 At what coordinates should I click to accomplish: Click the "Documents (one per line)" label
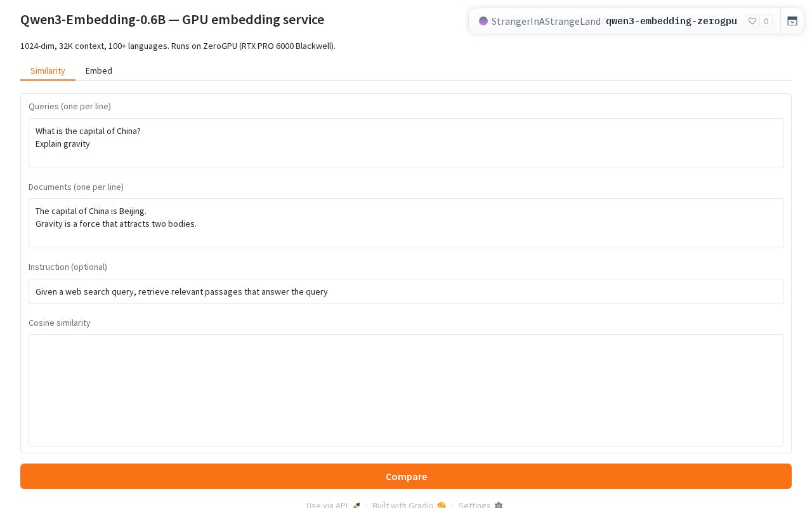click(x=76, y=187)
